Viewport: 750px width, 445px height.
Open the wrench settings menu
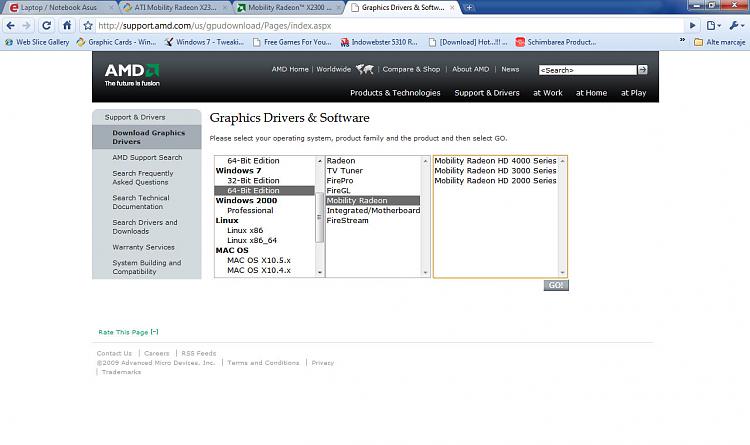coord(736,26)
